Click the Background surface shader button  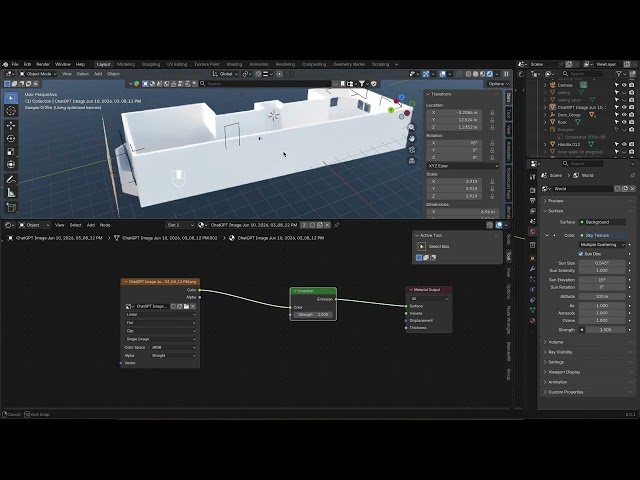(602, 222)
